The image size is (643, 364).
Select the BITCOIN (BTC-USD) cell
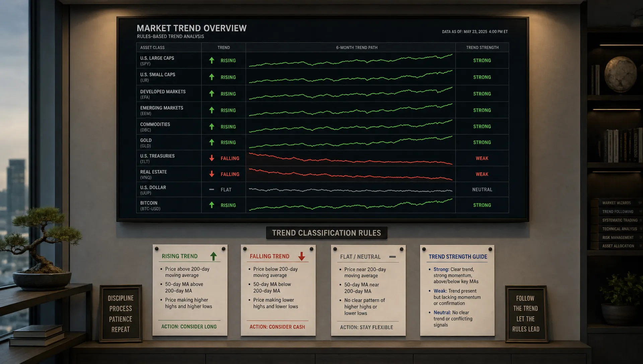point(169,205)
